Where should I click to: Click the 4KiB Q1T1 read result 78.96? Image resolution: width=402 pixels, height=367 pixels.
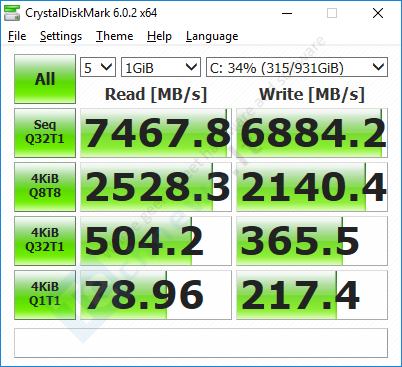[x=156, y=295]
